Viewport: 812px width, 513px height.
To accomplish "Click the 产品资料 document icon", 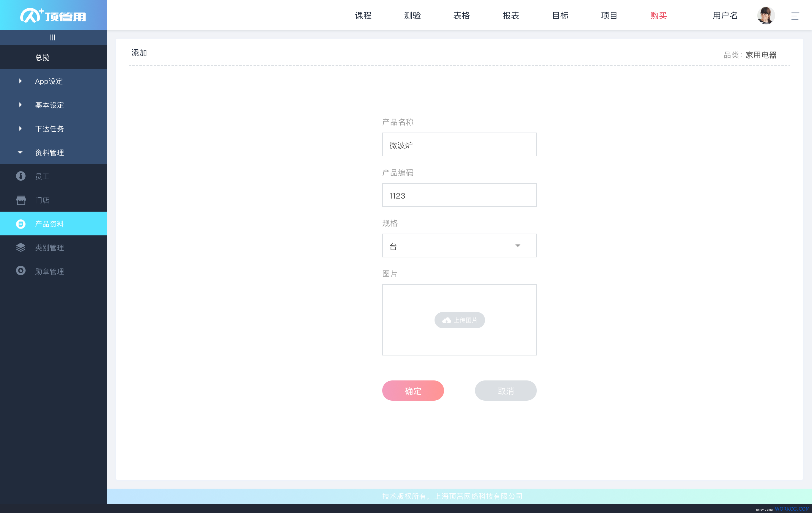I will pos(21,224).
